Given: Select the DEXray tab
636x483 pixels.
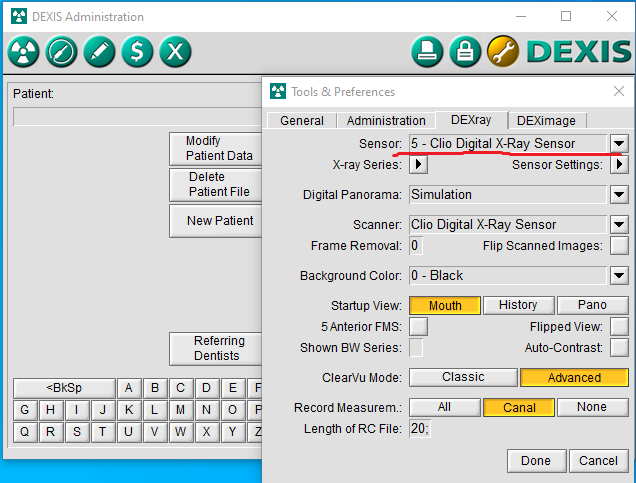Looking at the screenshot, I should (471, 120).
